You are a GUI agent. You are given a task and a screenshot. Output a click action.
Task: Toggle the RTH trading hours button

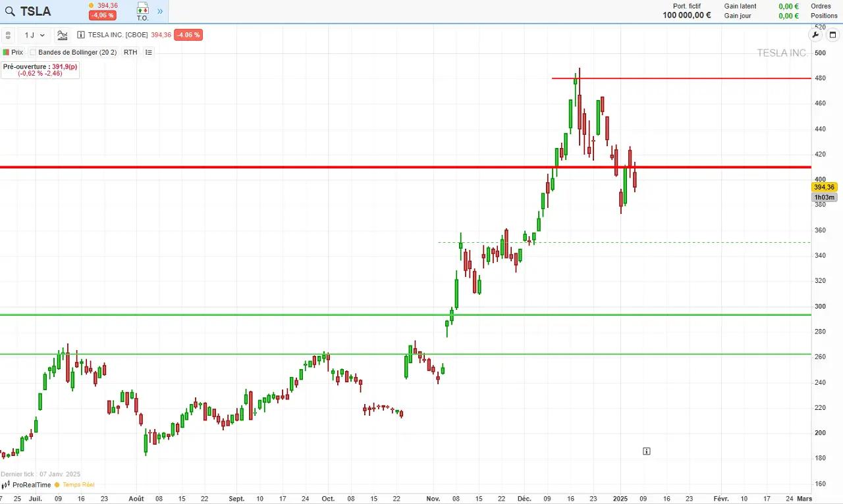pyautogui.click(x=130, y=52)
